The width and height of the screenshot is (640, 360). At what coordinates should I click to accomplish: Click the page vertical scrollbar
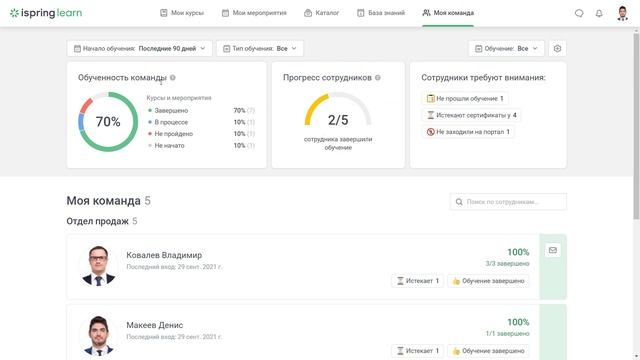[x=636, y=127]
